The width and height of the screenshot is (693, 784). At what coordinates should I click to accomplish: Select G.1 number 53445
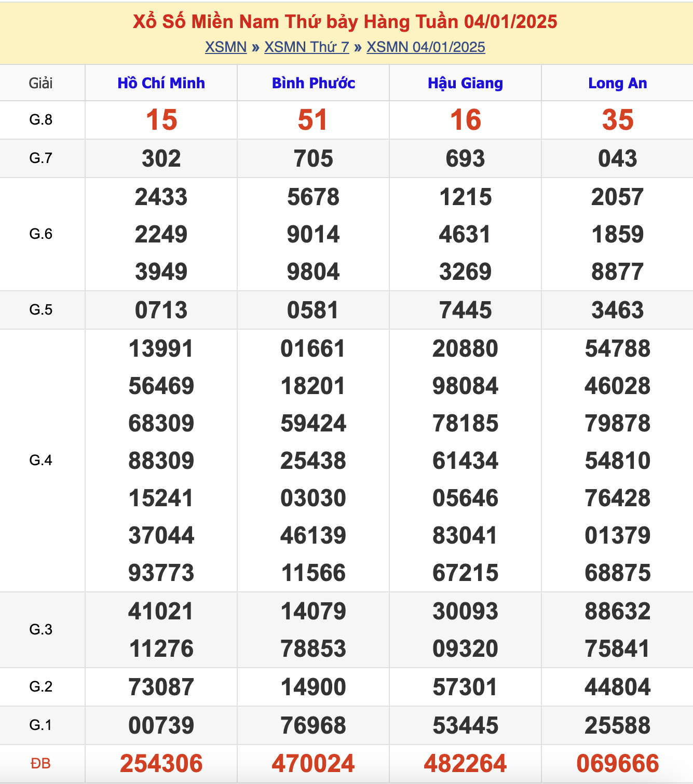coord(466,725)
